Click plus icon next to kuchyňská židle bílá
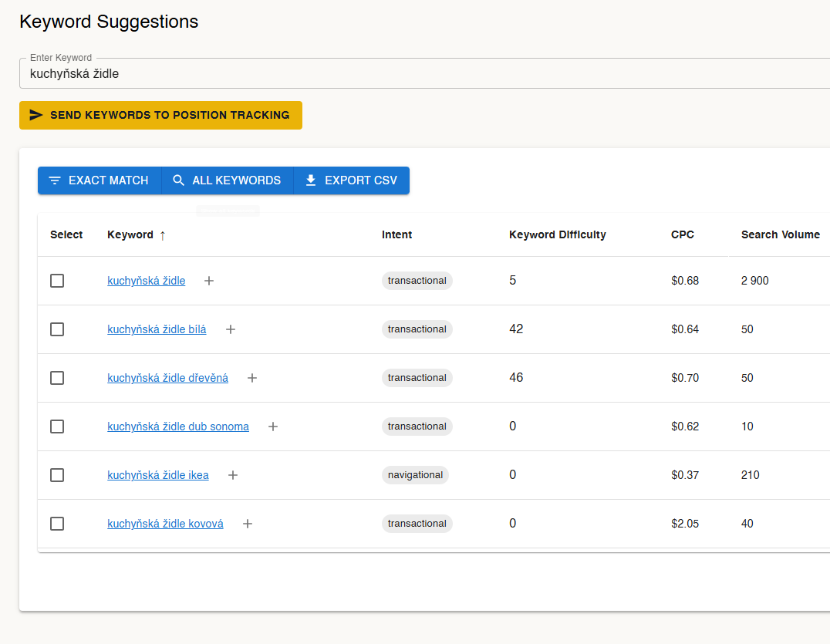Viewport: 830px width, 644px height. click(230, 329)
